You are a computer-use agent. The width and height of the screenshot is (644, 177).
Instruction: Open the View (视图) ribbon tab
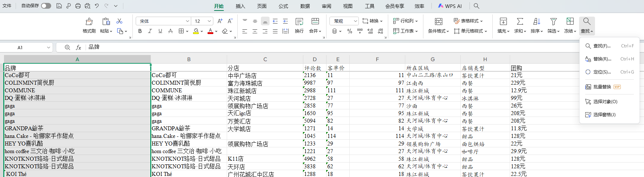point(348,6)
